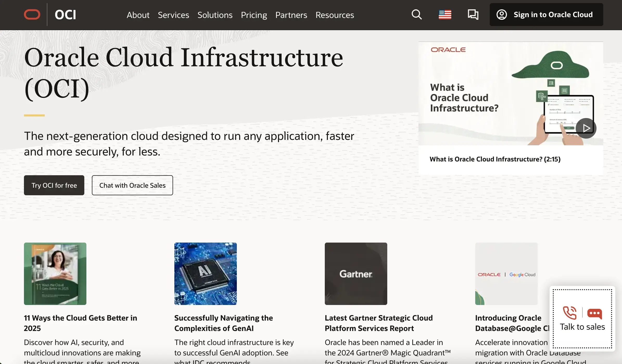Click the Talk to sales label
The width and height of the screenshot is (622, 364).
click(582, 327)
